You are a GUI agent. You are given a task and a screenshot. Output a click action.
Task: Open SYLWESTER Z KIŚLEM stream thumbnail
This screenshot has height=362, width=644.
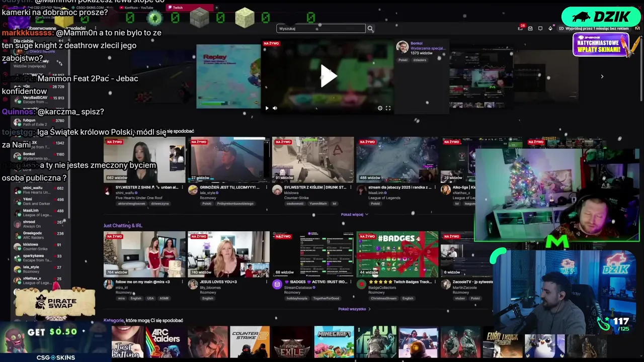pyautogui.click(x=313, y=159)
